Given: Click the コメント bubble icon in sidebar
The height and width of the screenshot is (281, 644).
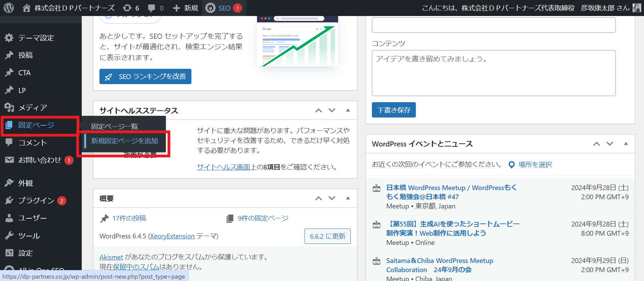Looking at the screenshot, I should (x=9, y=142).
